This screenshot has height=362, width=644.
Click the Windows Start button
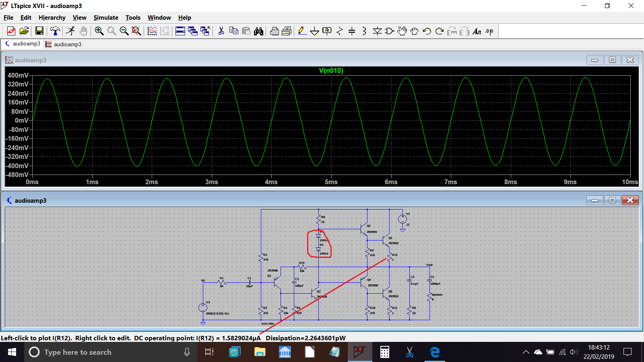(12, 352)
